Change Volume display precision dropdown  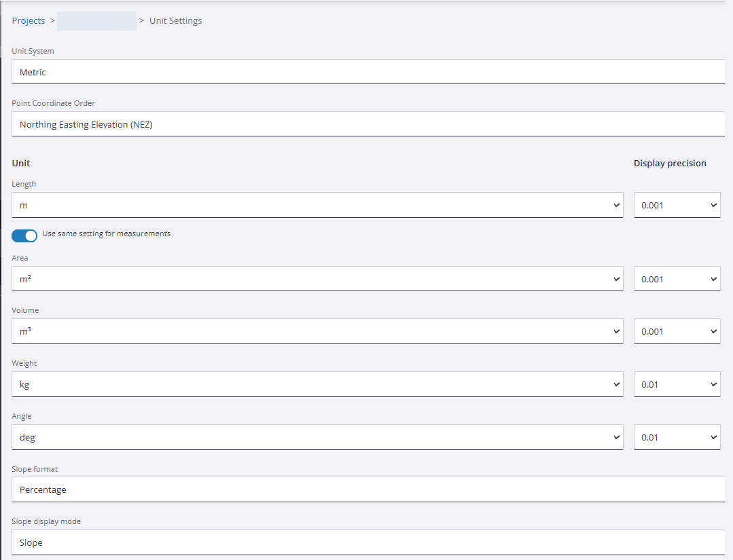677,331
